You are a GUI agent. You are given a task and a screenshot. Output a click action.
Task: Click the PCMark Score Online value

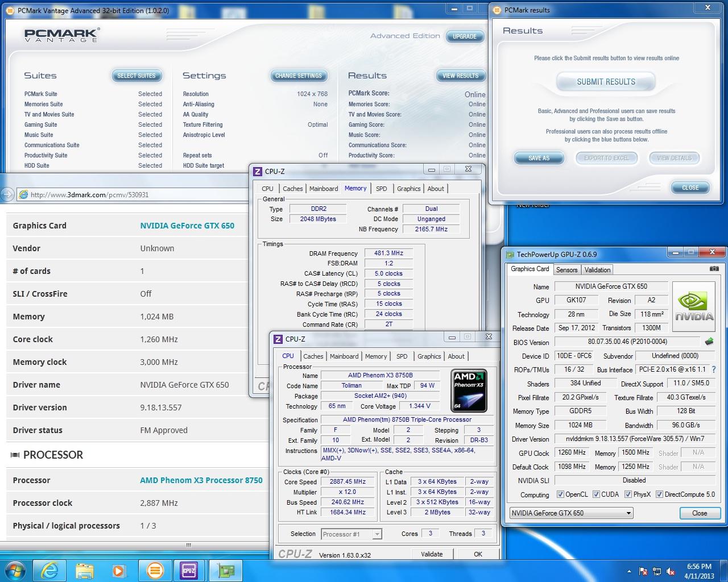(x=475, y=94)
